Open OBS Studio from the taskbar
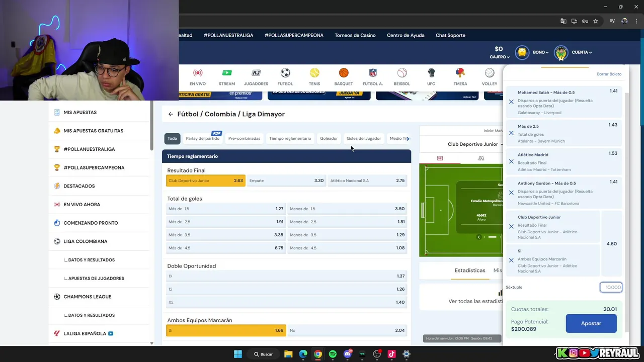Screen dimensions: 644x362 (377, 354)
